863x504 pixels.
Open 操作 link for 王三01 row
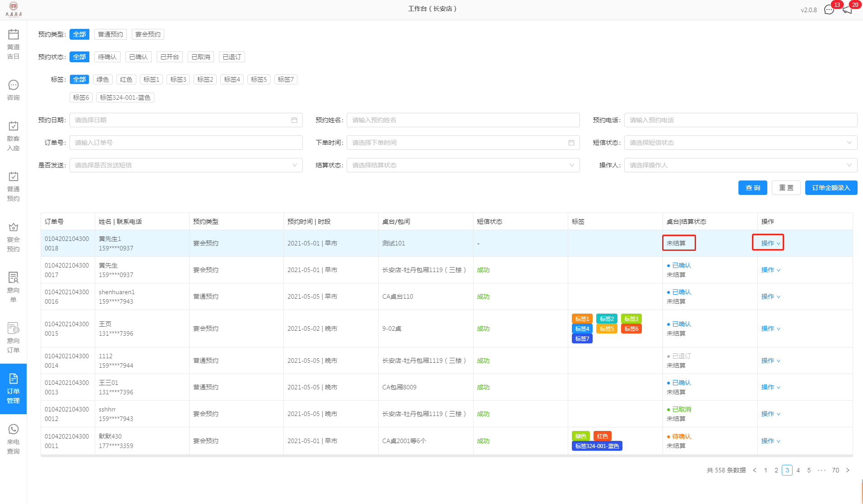(x=770, y=387)
